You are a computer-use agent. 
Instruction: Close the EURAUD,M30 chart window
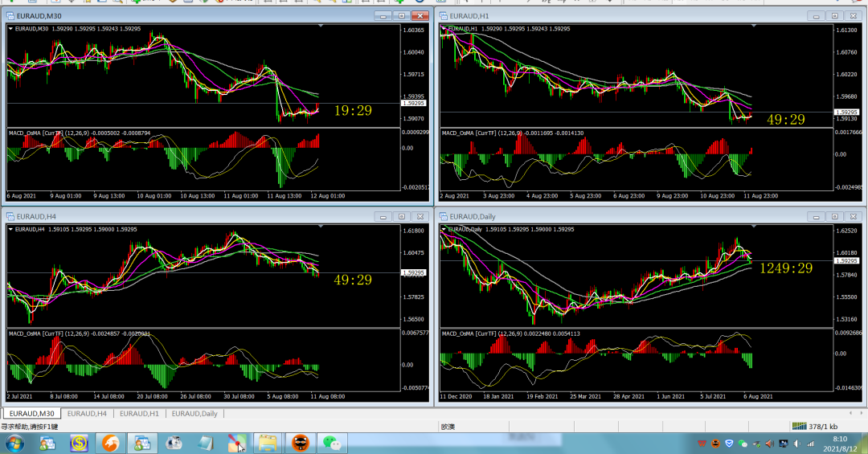[420, 16]
